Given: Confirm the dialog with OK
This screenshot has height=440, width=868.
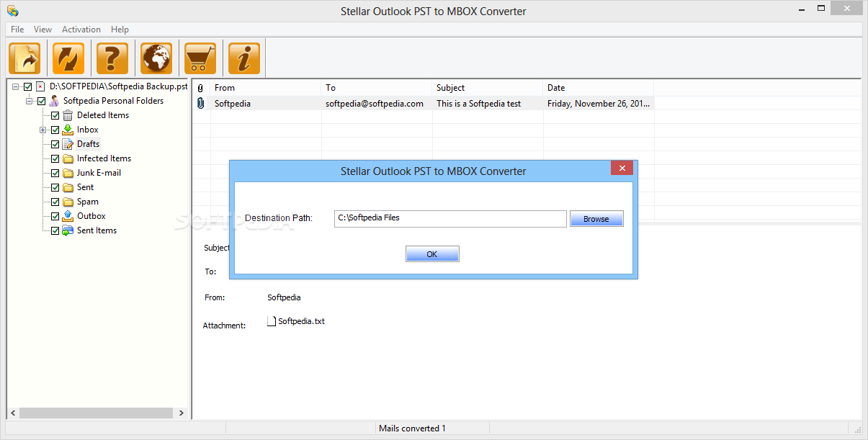Looking at the screenshot, I should point(432,254).
